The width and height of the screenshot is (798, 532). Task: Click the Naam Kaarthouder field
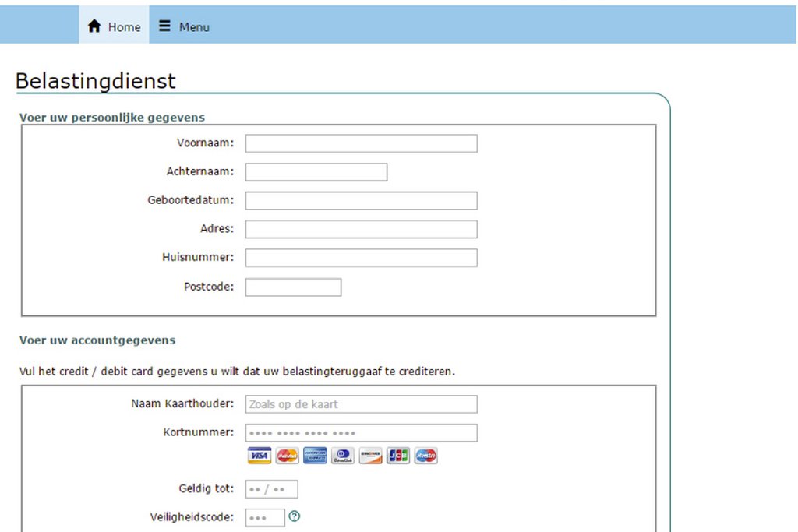[361, 404]
